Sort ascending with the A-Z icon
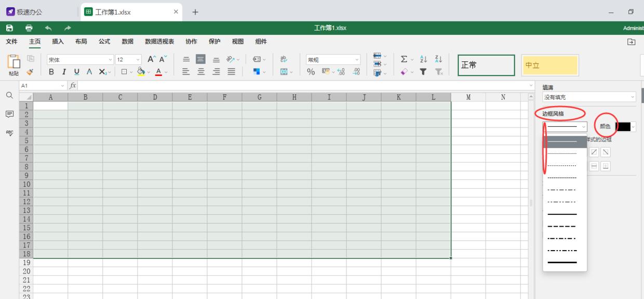 click(x=423, y=59)
